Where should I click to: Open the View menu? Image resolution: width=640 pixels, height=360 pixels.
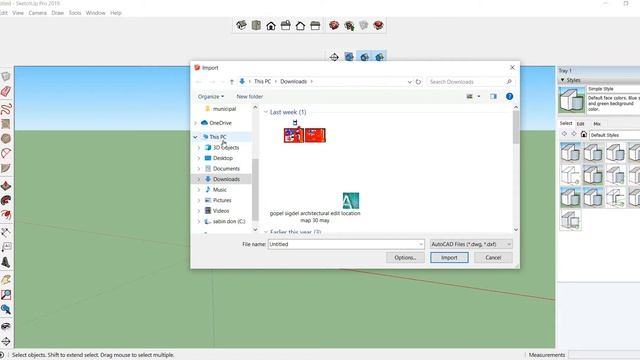pos(18,13)
